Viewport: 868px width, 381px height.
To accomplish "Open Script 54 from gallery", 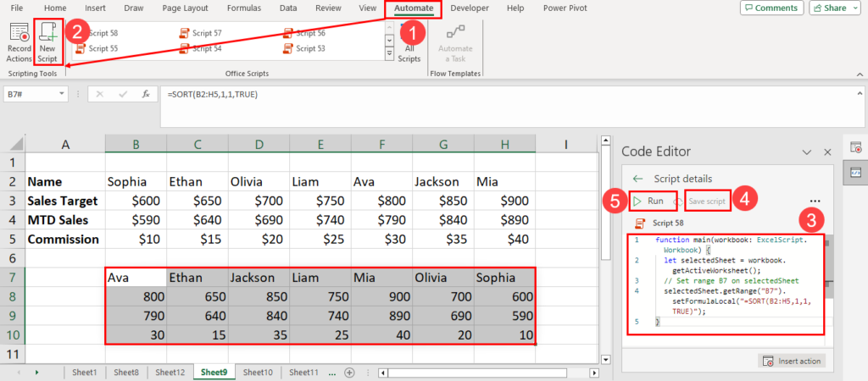I will (x=201, y=48).
